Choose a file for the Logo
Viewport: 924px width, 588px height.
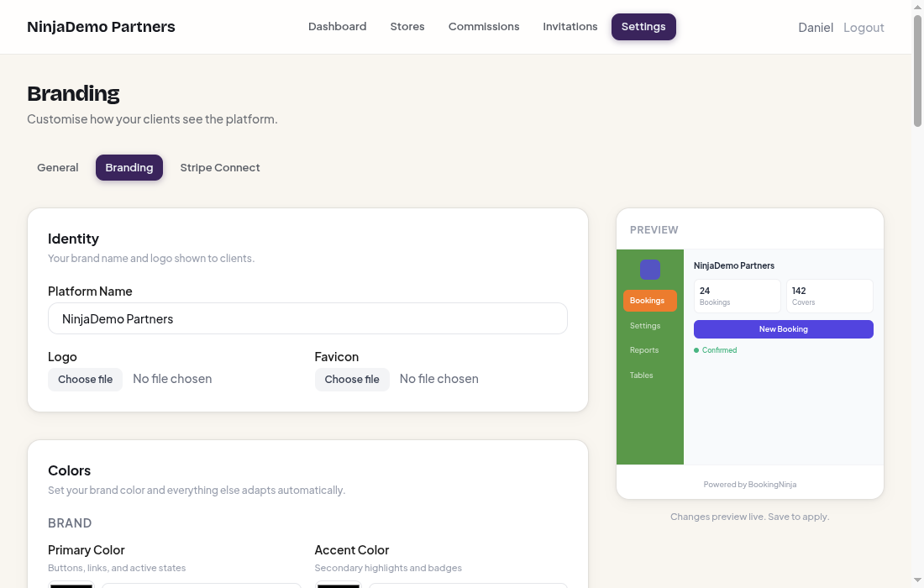pos(86,380)
